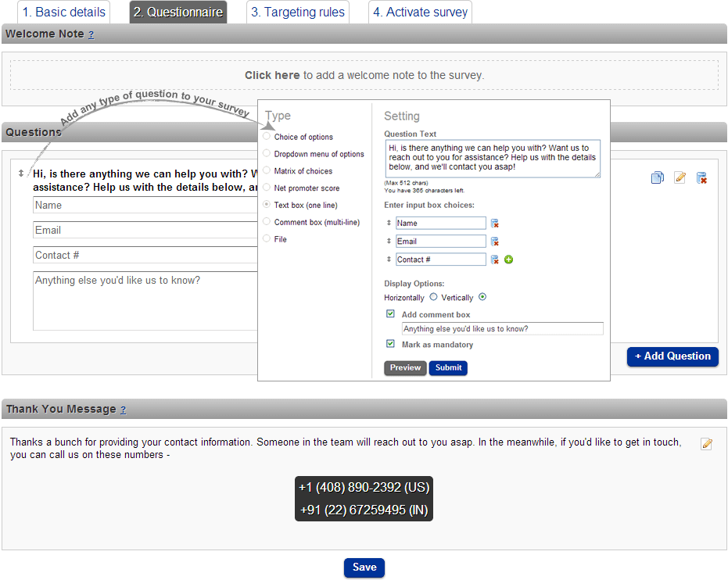This screenshot has width=728, height=580.
Task: Select Horizontally display option
Action: click(433, 297)
